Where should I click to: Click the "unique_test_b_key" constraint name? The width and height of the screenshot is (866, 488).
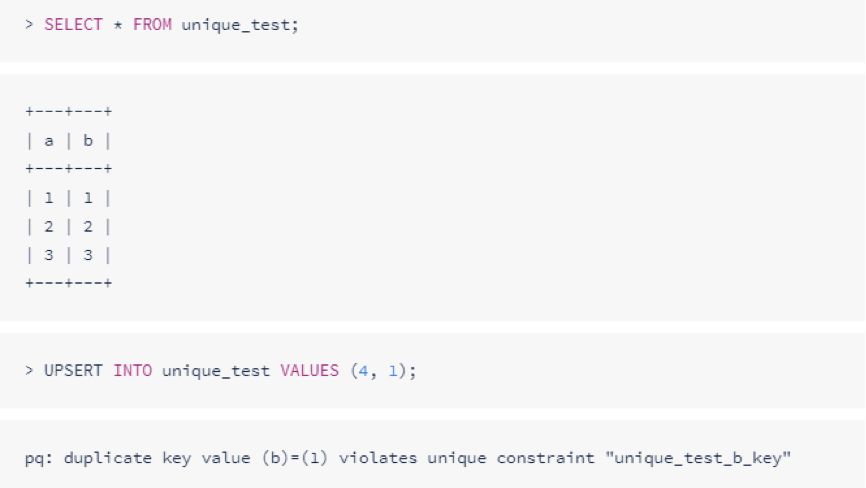tap(698, 458)
